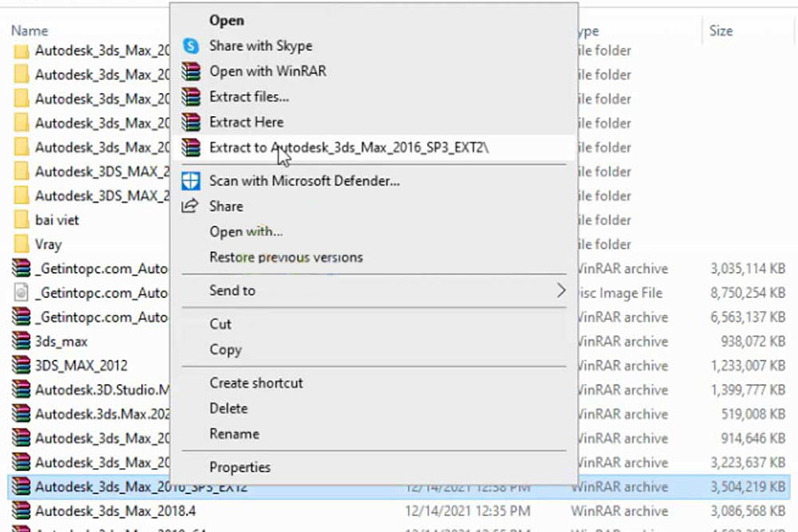Image resolution: width=798 pixels, height=532 pixels.
Task: Click the 938,072 KB size cell
Action: click(753, 341)
